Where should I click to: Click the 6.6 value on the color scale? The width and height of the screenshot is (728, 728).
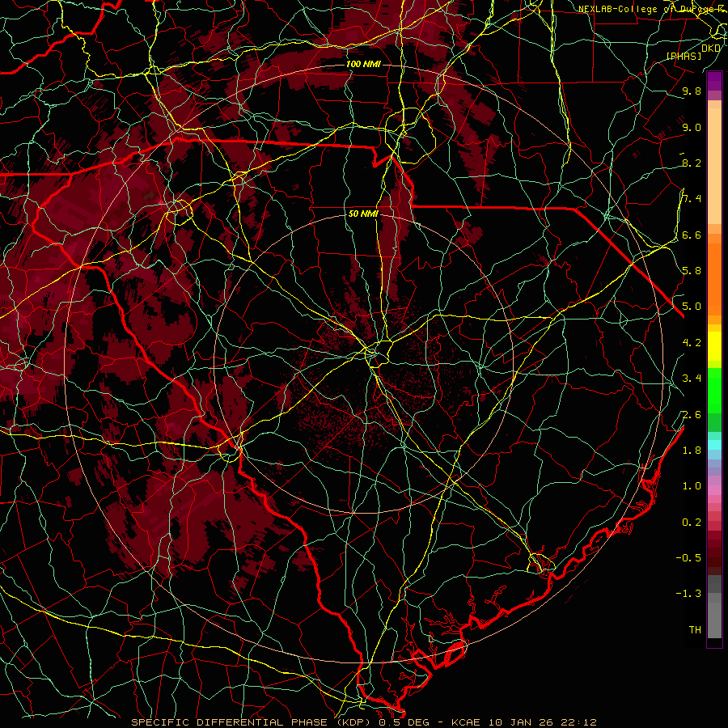(692, 235)
